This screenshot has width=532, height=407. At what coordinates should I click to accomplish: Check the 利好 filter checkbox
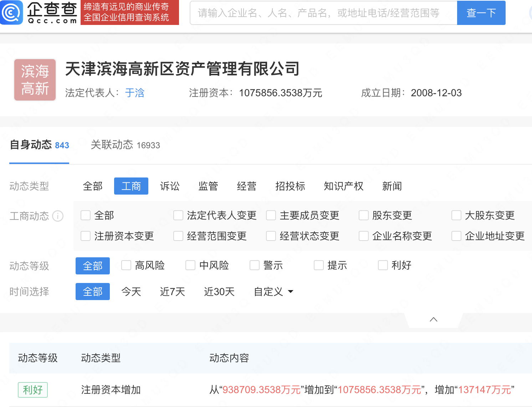(x=383, y=265)
